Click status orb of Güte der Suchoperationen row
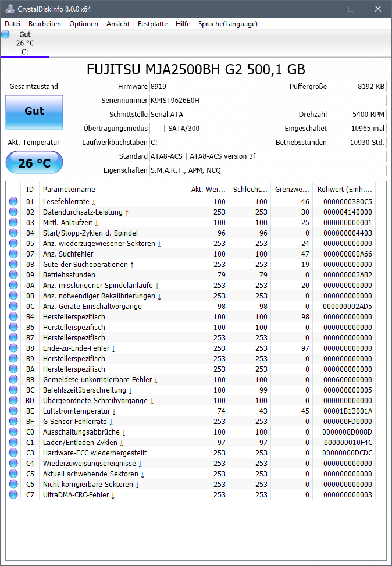 click(x=13, y=264)
